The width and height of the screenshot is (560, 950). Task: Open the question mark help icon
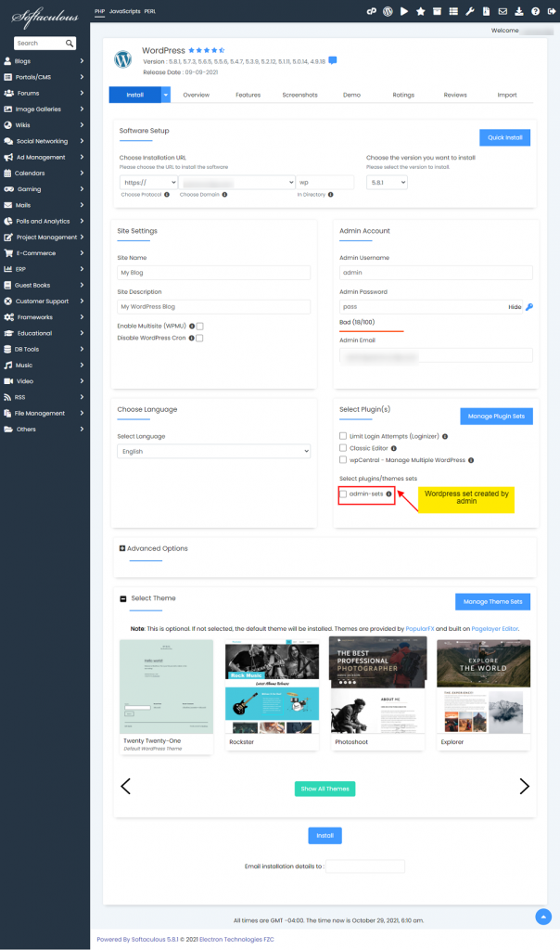tap(535, 11)
